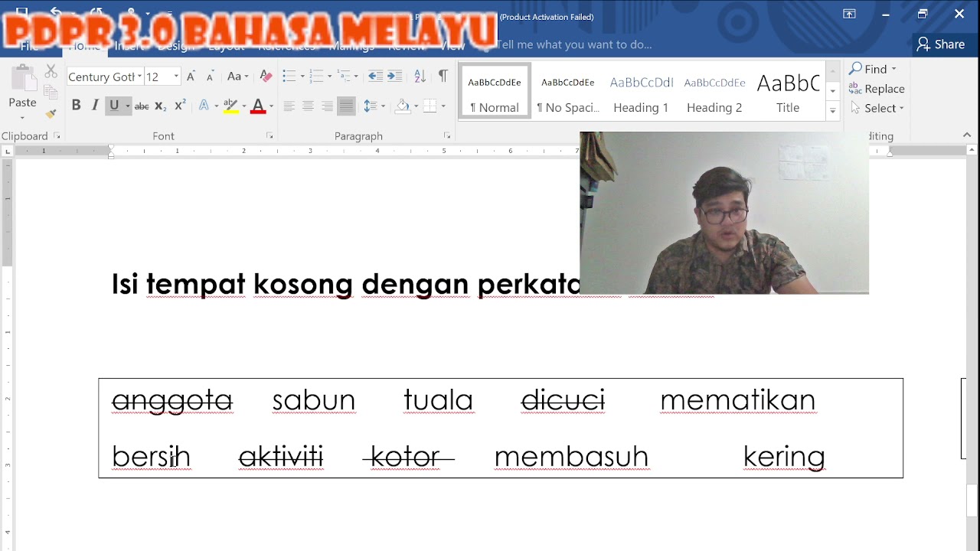
Task: Apply bullet list formatting
Action: tap(289, 77)
